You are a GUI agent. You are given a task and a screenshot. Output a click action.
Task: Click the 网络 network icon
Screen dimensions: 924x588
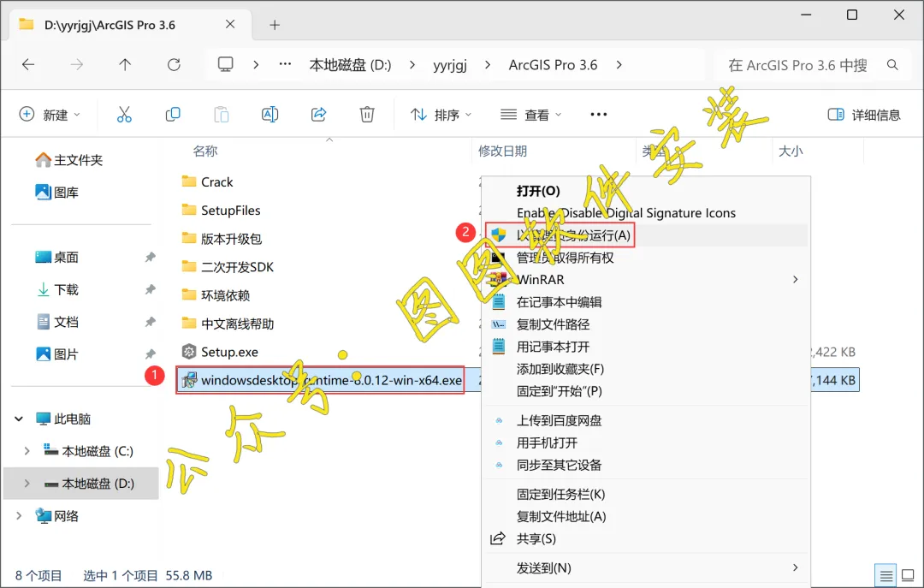(x=43, y=516)
